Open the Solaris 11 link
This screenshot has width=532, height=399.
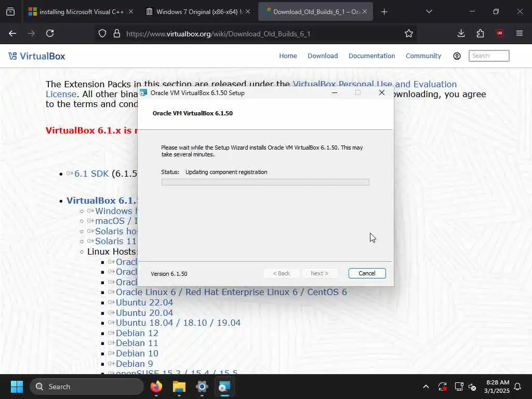pos(115,241)
